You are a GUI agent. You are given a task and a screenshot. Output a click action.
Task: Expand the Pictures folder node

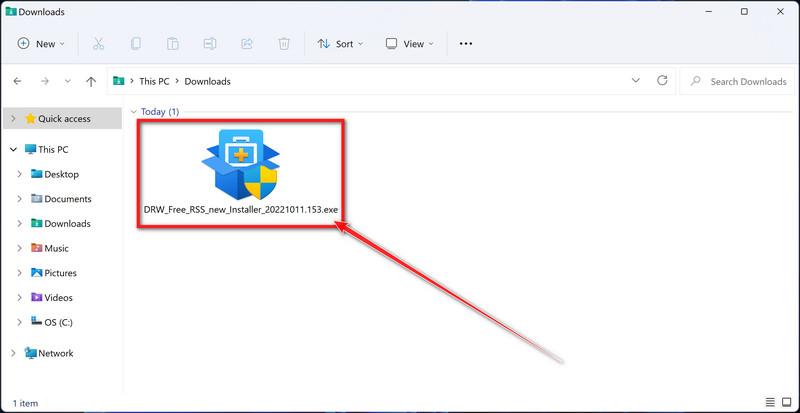pos(19,273)
